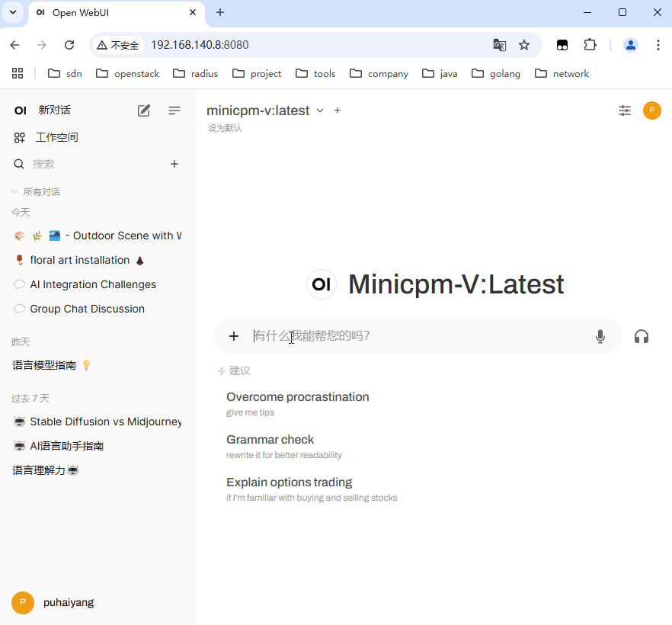The width and height of the screenshot is (672, 625).
Task: Click the forward navigation arrow
Action: [x=42, y=45]
